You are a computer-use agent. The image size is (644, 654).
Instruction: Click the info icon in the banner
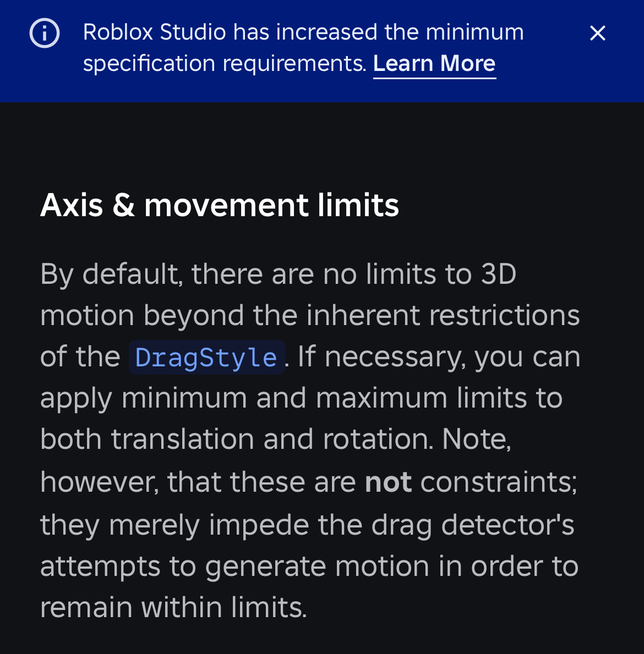[x=45, y=33]
